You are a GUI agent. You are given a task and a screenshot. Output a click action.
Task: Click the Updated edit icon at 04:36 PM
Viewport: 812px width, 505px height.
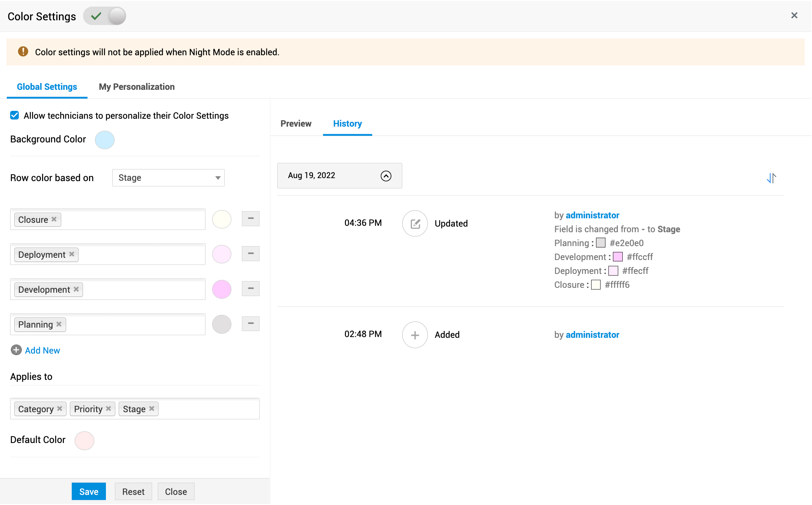[x=415, y=224]
